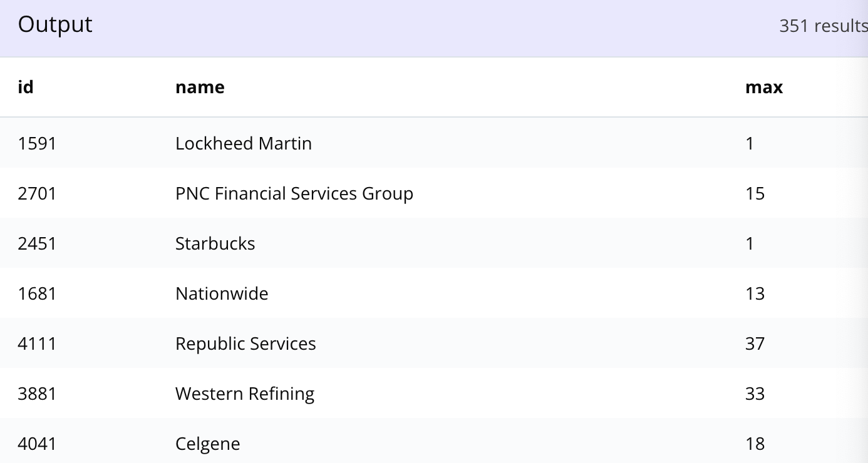The image size is (868, 463).
Task: Click the 'max' column header
Action: point(764,87)
